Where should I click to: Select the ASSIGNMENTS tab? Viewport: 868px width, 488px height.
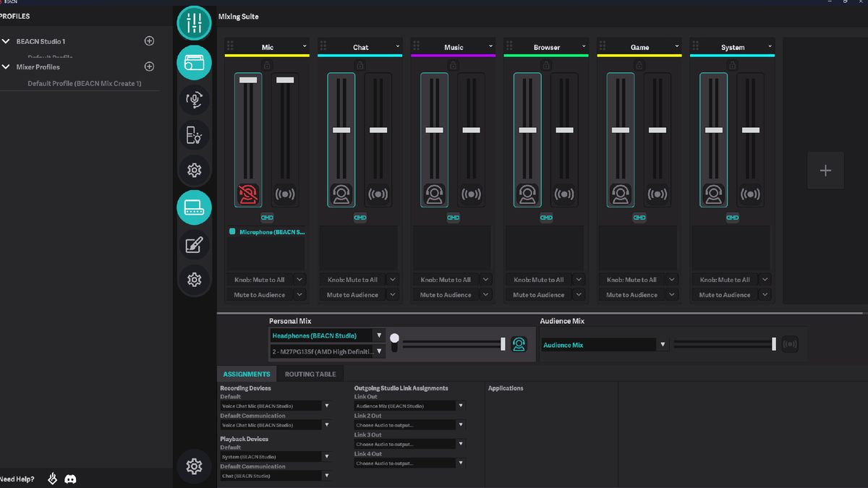pyautogui.click(x=246, y=374)
